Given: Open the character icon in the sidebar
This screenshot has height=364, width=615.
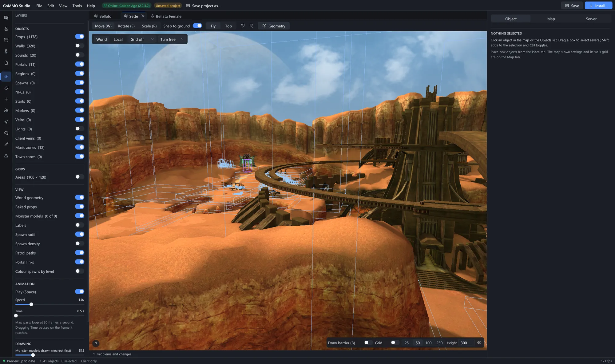Looking at the screenshot, I should [x=6, y=29].
